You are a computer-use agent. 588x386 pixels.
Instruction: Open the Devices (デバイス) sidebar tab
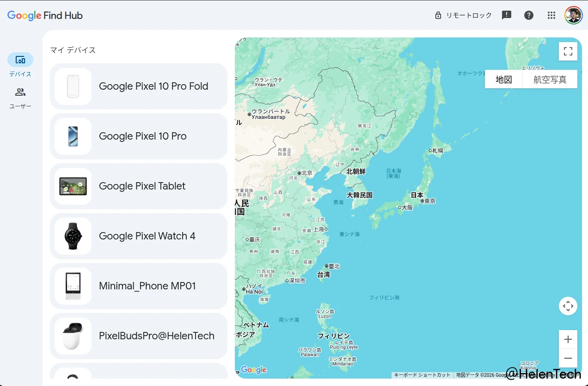point(20,60)
